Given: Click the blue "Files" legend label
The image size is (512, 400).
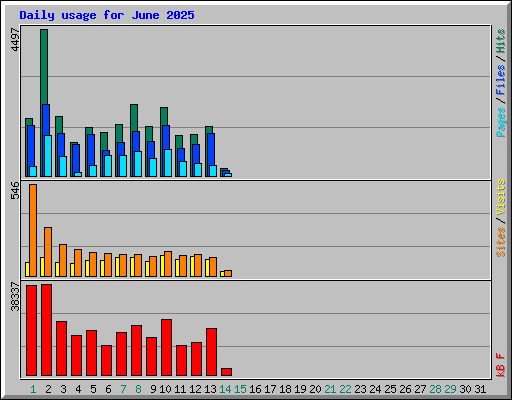Looking at the screenshot, I should 501,80.
